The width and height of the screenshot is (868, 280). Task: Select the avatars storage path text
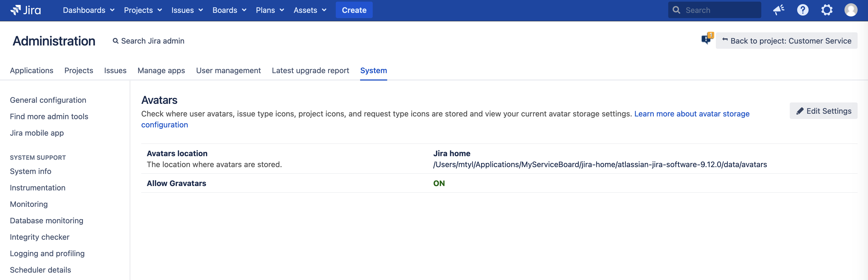pos(600,165)
